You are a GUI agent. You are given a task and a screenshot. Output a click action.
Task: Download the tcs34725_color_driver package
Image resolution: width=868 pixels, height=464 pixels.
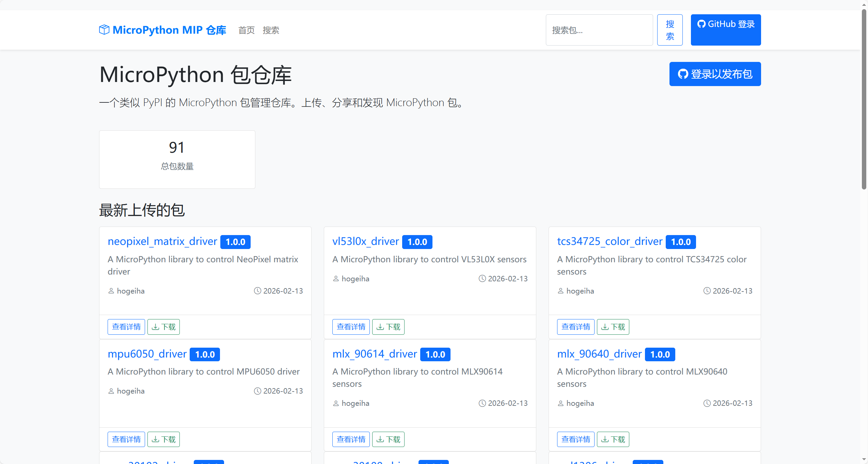(x=613, y=327)
